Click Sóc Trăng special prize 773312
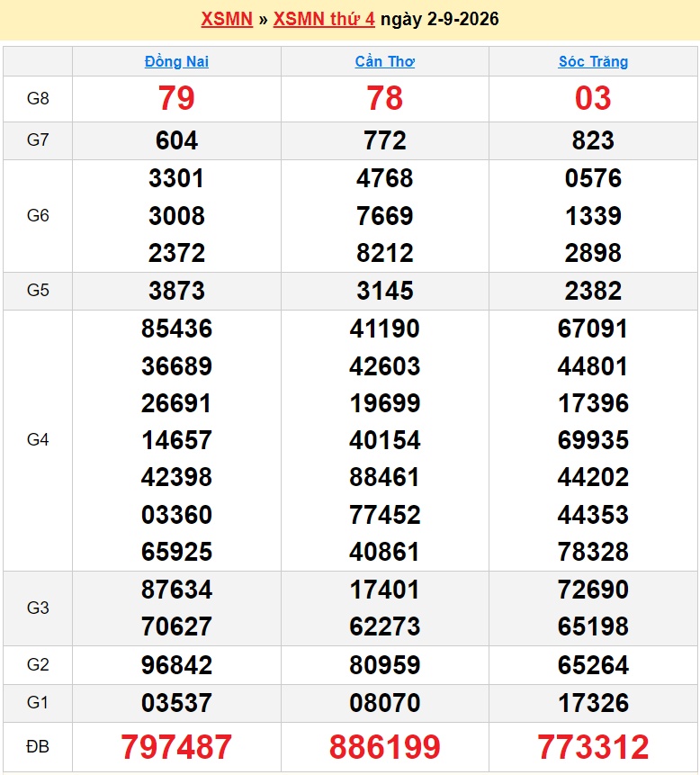Viewport: 700px width, 775px height. (x=593, y=747)
